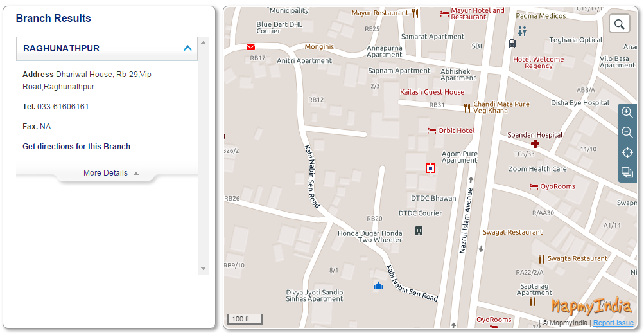Click the DTDC Bhawan label
Viewport: 644px width, 333px height.
tap(433, 198)
